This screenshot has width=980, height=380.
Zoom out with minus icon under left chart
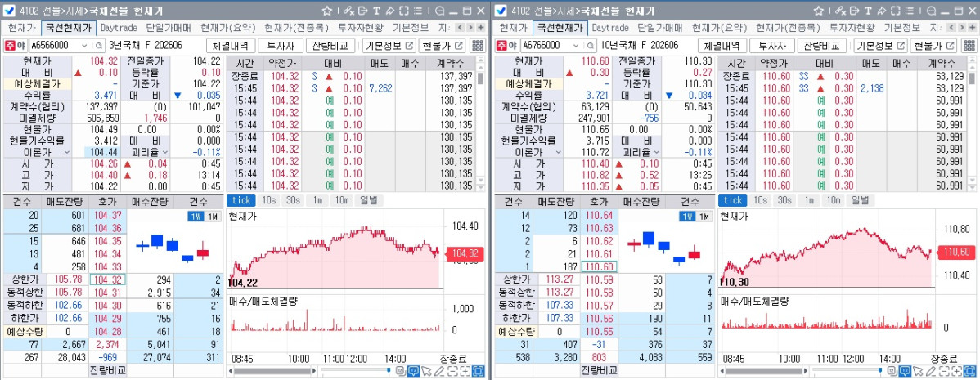452,371
